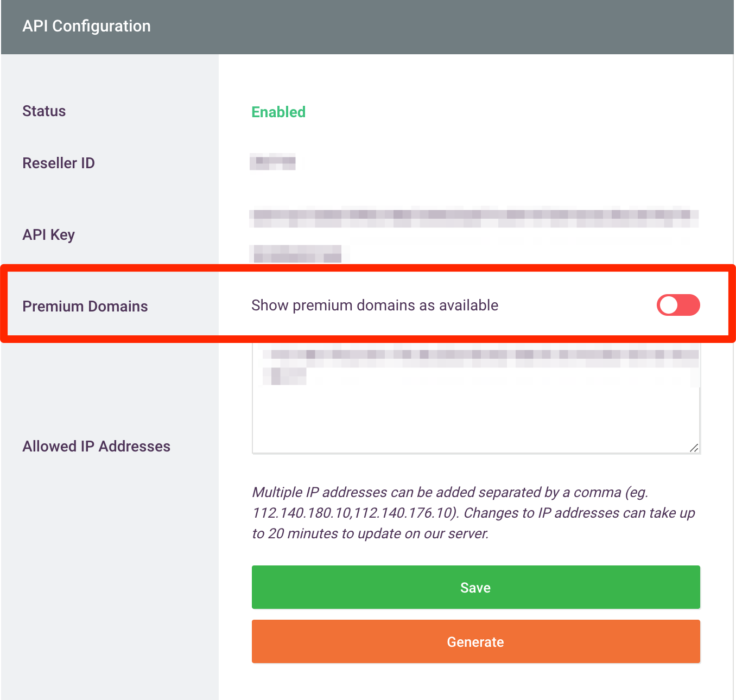Click the API Key label
This screenshot has width=736, height=700.
pos(48,235)
